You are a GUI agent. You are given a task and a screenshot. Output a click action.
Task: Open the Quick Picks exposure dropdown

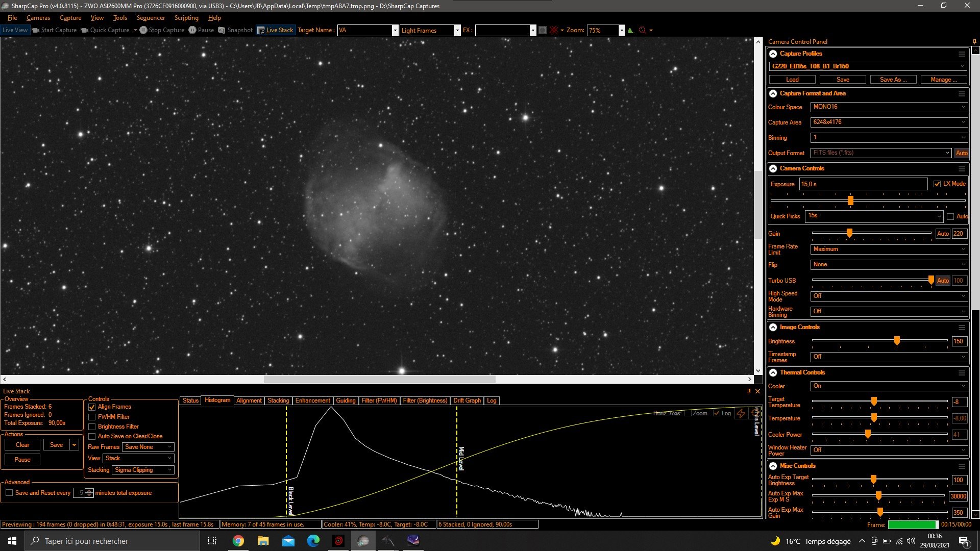click(x=874, y=216)
